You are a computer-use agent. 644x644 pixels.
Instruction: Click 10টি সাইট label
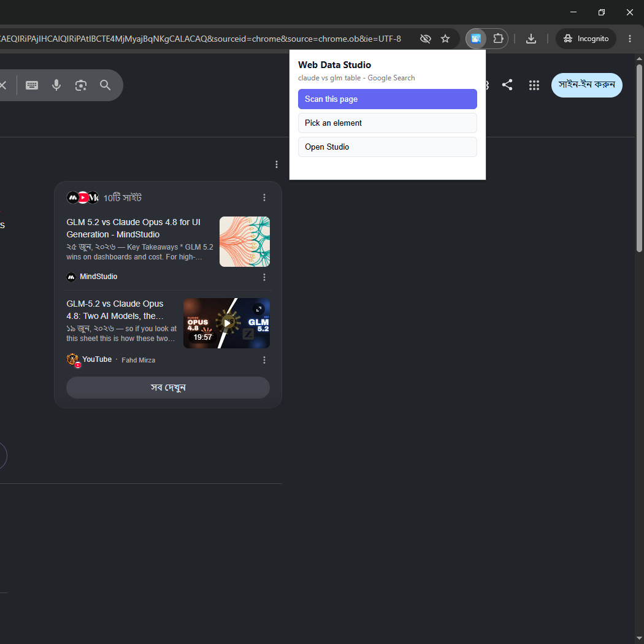click(123, 197)
